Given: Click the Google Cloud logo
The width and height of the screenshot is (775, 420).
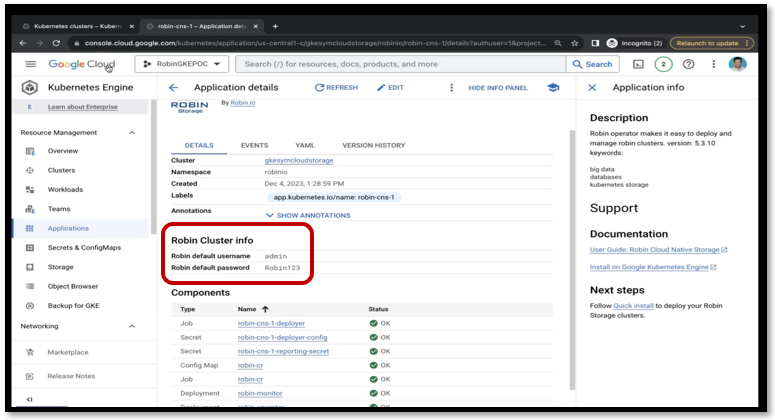Looking at the screenshot, I should click(82, 64).
